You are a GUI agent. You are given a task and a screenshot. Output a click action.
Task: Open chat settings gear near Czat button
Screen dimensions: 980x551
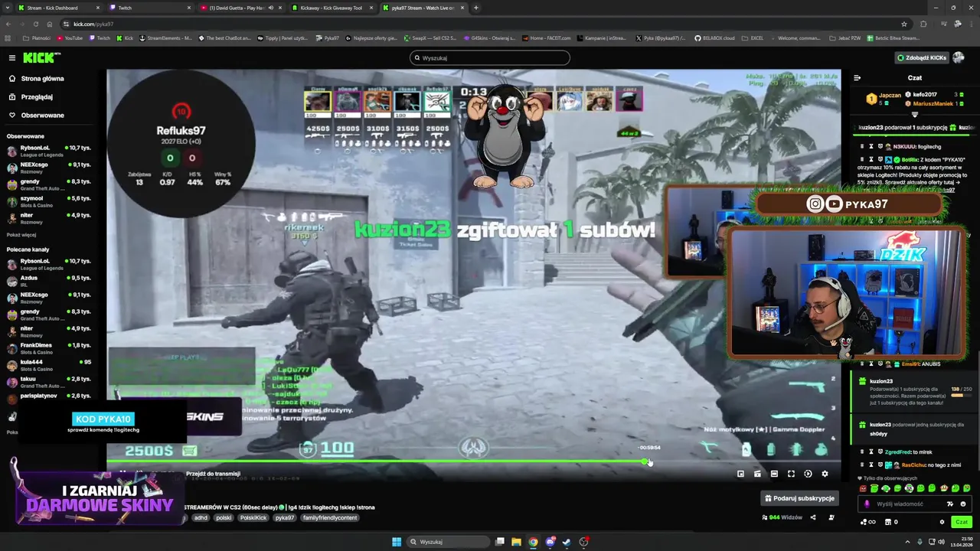(942, 522)
